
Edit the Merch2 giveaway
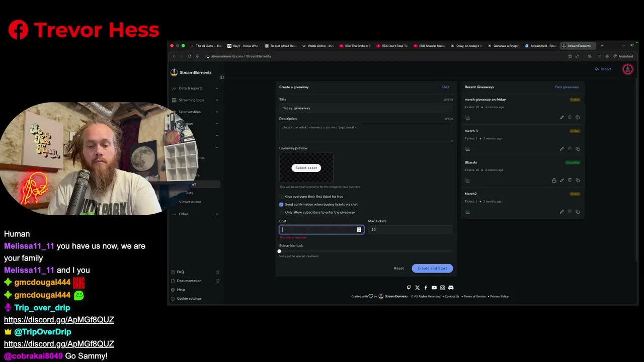[562, 212]
